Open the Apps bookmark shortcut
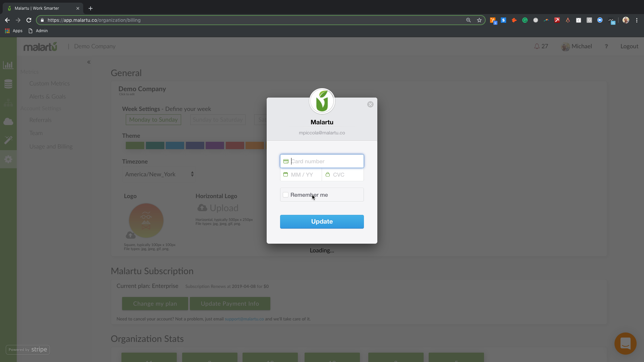Screen dimensions: 644x362 (x=14, y=31)
